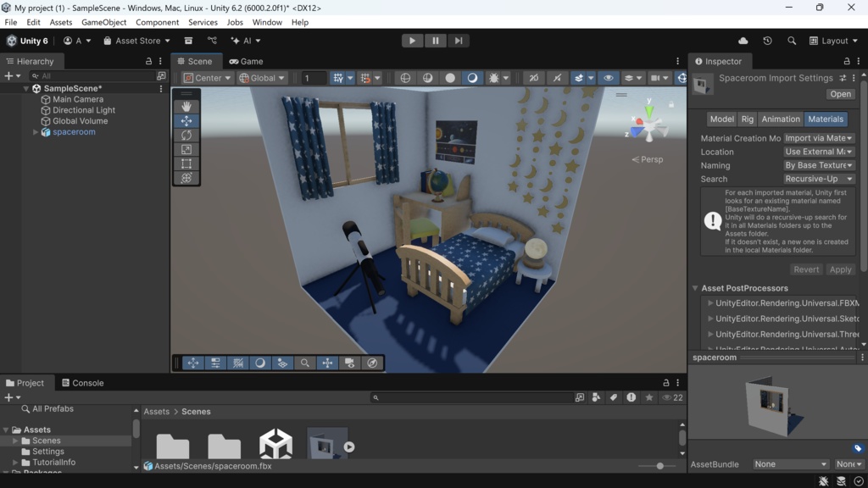
Task: Toggle grid snapping button
Action: coord(338,78)
